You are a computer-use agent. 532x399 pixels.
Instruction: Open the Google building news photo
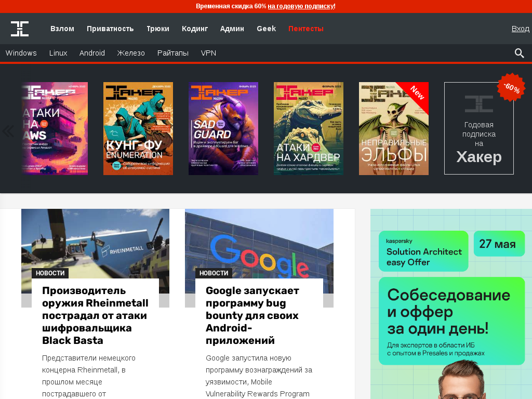pyautogui.click(x=259, y=243)
